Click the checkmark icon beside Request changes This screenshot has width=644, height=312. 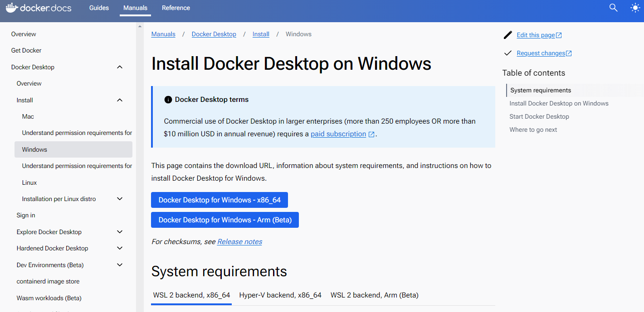point(508,53)
